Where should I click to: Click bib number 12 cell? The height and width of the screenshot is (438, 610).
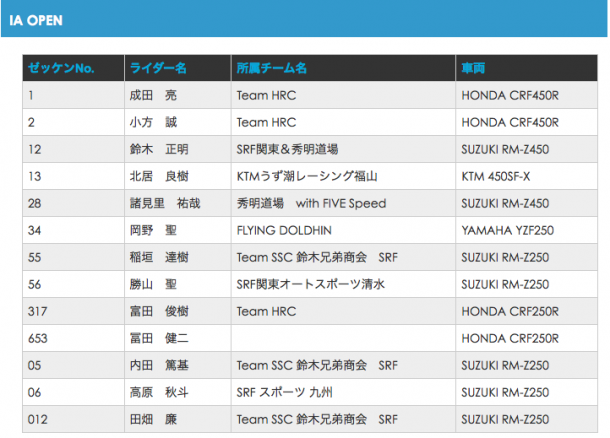tap(74, 149)
